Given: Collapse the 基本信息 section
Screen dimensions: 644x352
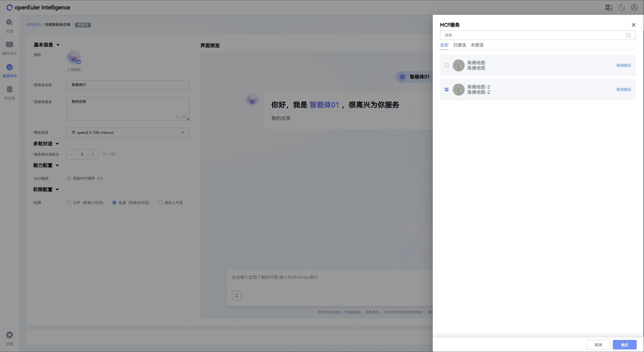Looking at the screenshot, I should click(x=58, y=45).
